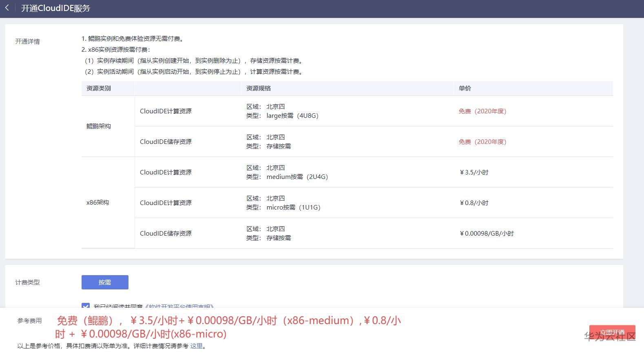Click the 立即开通 button
Image resolution: width=644 pixels, height=353 pixels.
(612, 332)
